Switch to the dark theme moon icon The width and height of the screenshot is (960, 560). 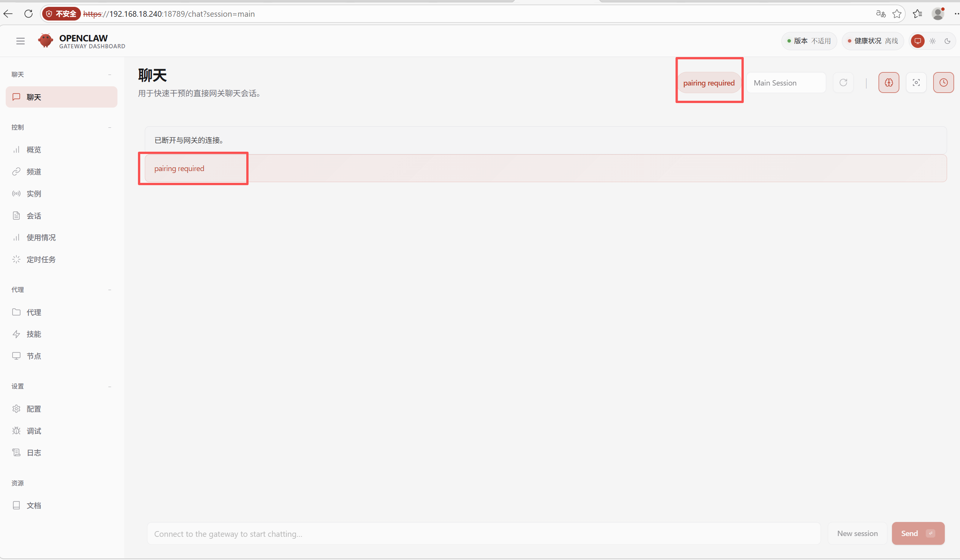point(947,41)
